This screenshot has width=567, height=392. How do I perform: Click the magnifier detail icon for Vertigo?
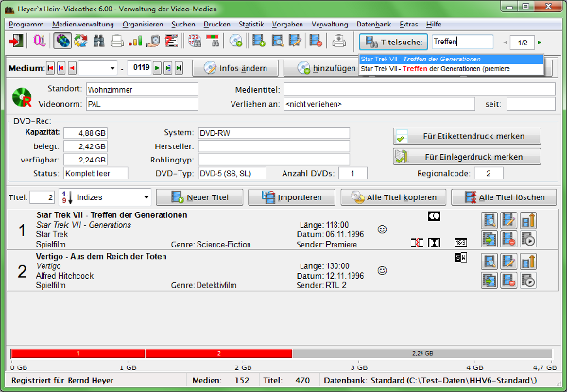click(x=490, y=262)
